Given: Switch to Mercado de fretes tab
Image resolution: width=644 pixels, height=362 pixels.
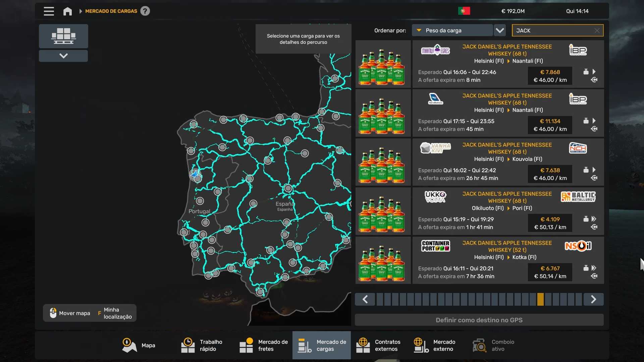Looking at the screenshot, I should click(x=264, y=345).
